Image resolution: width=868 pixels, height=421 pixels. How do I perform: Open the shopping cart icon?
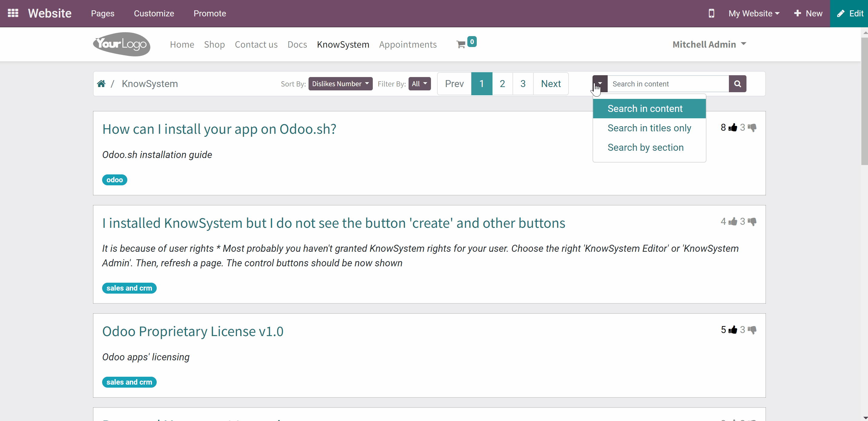click(x=461, y=44)
